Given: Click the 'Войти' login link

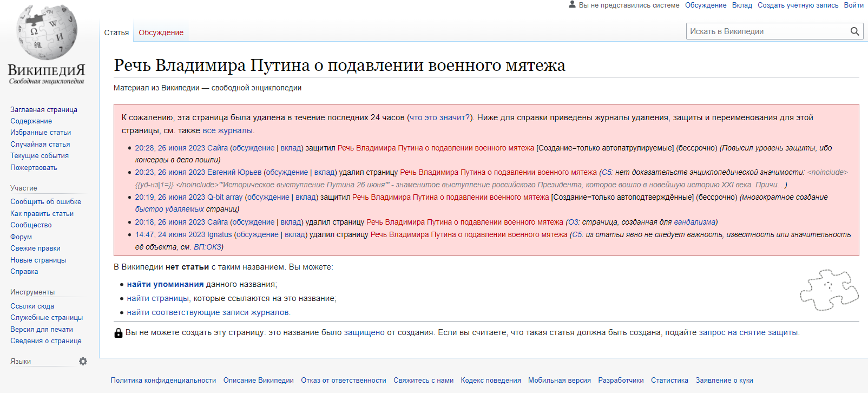Looking at the screenshot, I should (x=853, y=5).
